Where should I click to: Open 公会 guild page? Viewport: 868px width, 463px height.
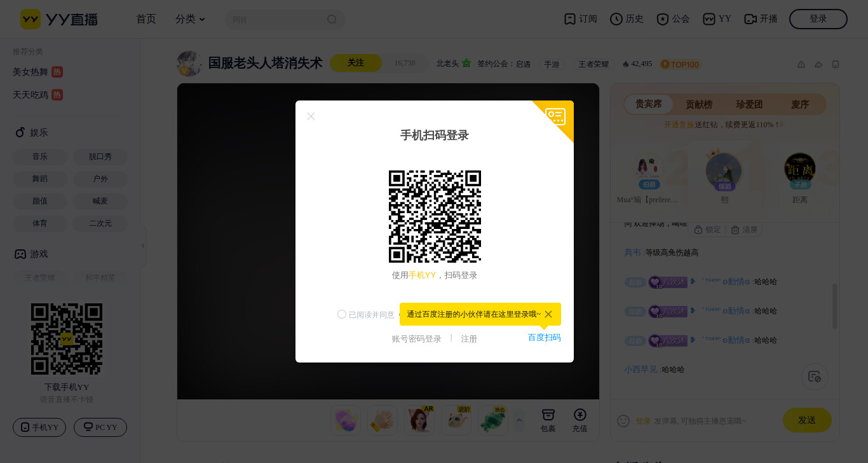673,19
